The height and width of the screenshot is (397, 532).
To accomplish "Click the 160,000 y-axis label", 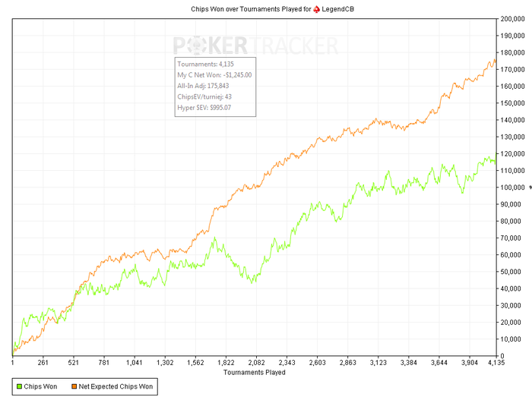I will pos(513,87).
